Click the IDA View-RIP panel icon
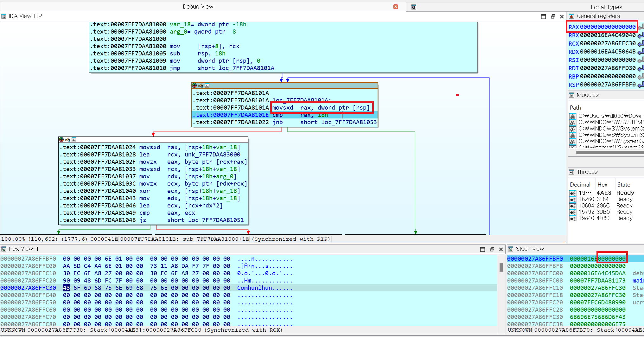 pos(4,16)
